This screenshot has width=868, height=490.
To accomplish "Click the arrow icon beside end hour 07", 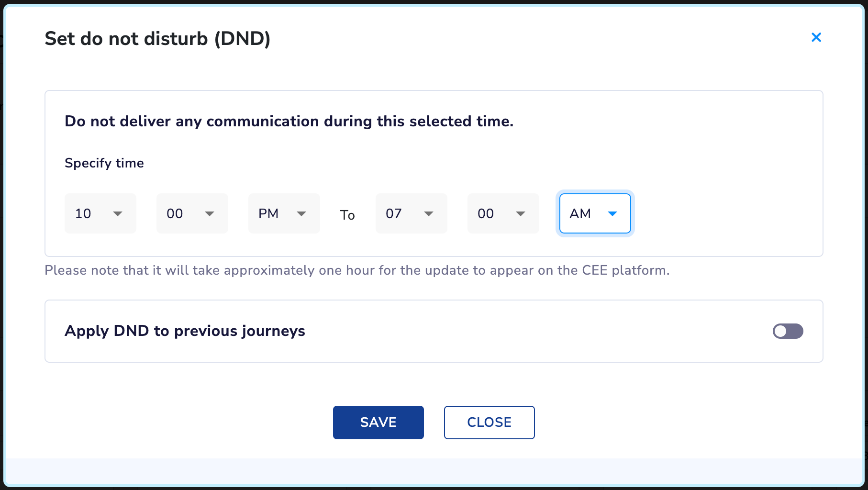I will (429, 214).
